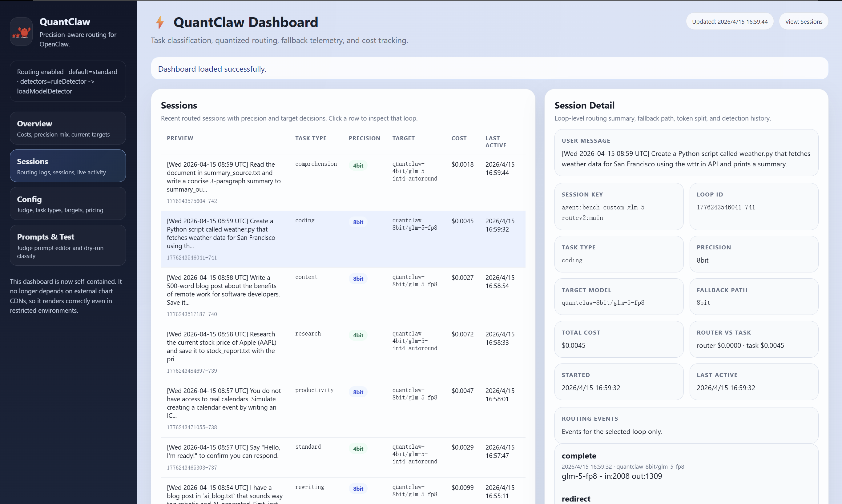Click the lightning bolt dashboard icon

pyautogui.click(x=160, y=22)
